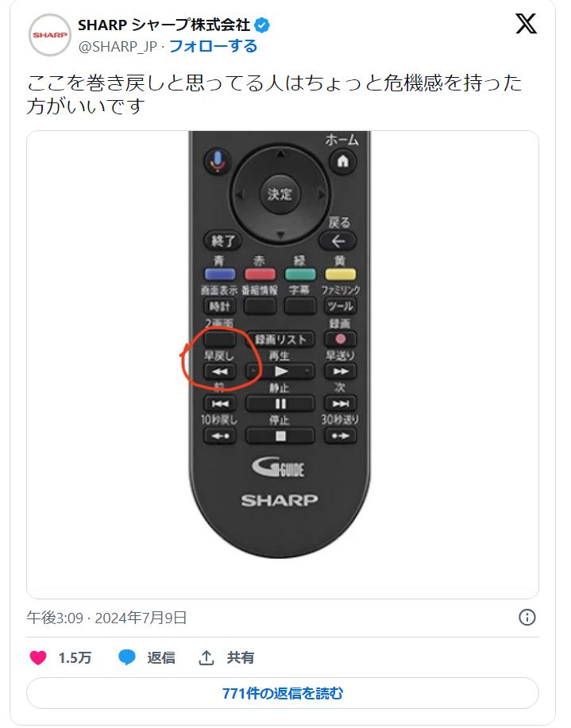Click the フォローする follow link
Screen dimensions: 571x728
click(x=214, y=46)
